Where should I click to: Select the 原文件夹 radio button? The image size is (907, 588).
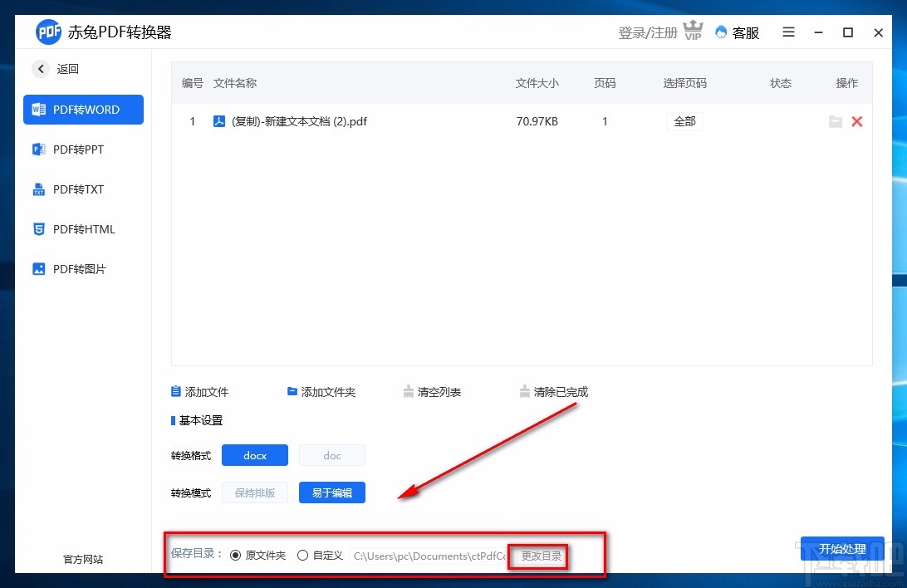238,556
